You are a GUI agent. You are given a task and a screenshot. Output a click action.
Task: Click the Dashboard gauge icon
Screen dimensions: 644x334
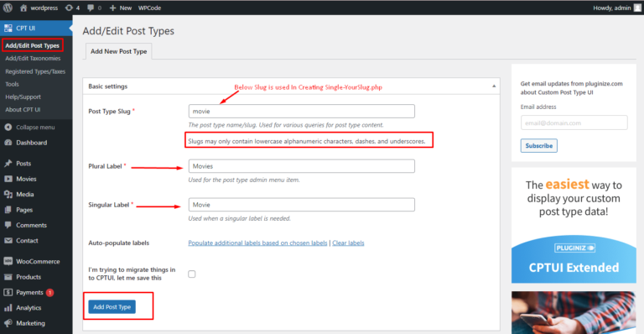click(x=8, y=143)
